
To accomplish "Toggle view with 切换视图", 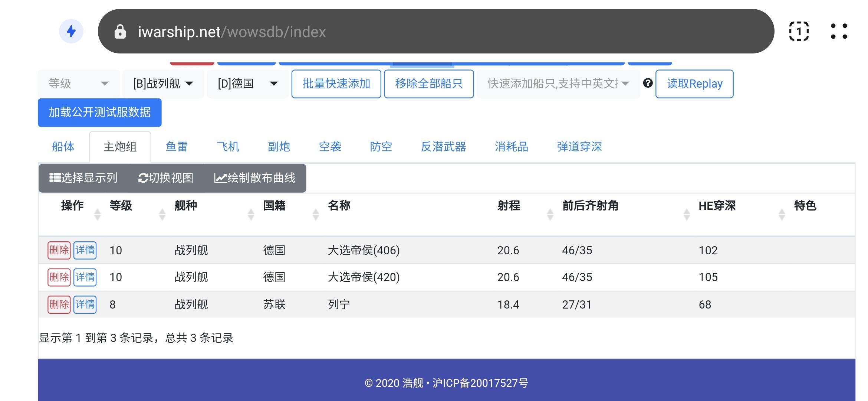I will click(166, 178).
